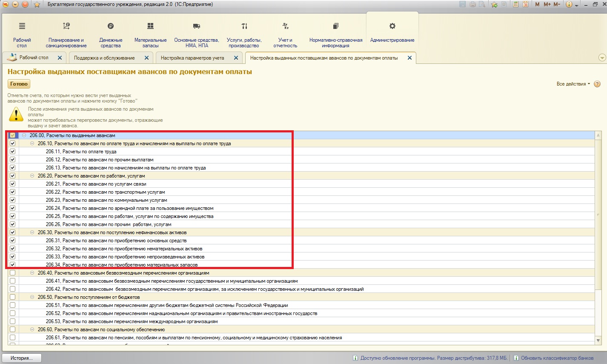Open Доступно обновление программы link
The width and height of the screenshot is (607, 364).
pos(434,358)
